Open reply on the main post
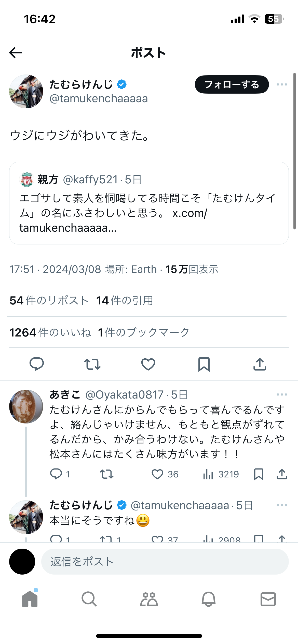298x644 pixels. [37, 364]
